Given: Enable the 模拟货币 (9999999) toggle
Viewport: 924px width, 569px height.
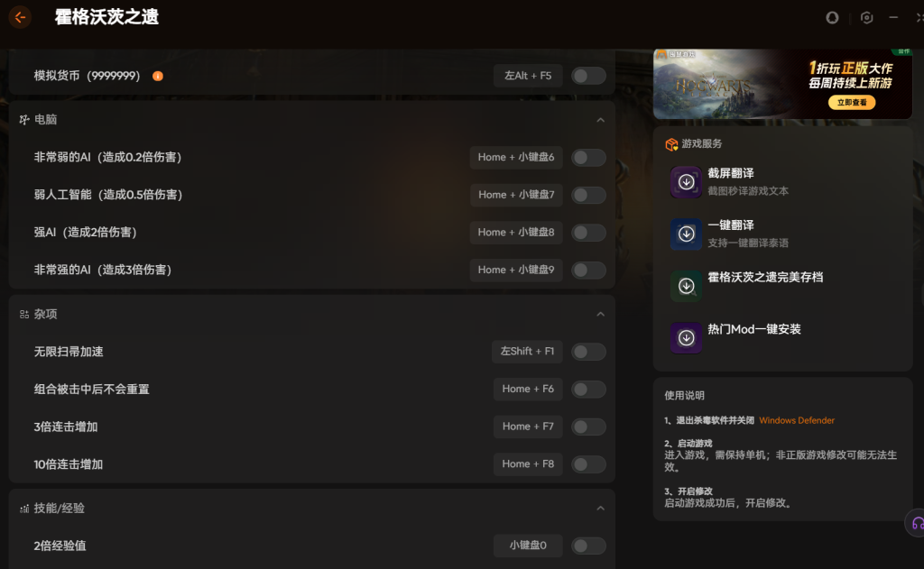Looking at the screenshot, I should (588, 76).
